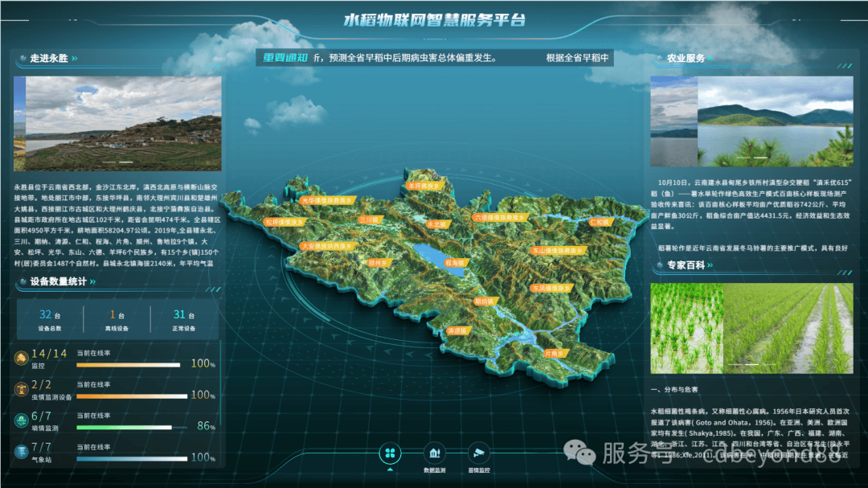
Task: Expand the 设备数量统计 section arrows
Action: [x=93, y=281]
